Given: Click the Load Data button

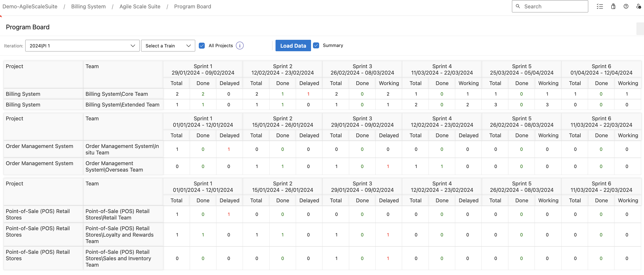Looking at the screenshot, I should click(293, 46).
